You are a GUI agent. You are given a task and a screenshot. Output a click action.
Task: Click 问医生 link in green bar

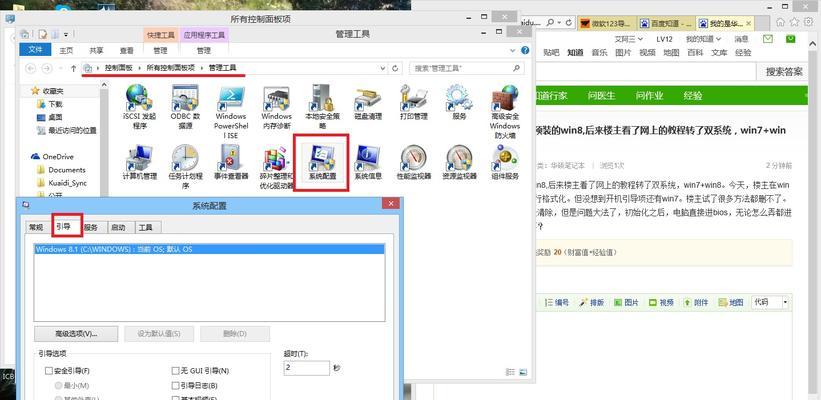pos(601,96)
